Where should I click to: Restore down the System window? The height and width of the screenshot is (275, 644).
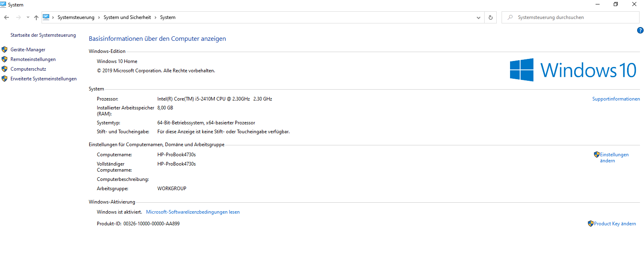pos(616,4)
